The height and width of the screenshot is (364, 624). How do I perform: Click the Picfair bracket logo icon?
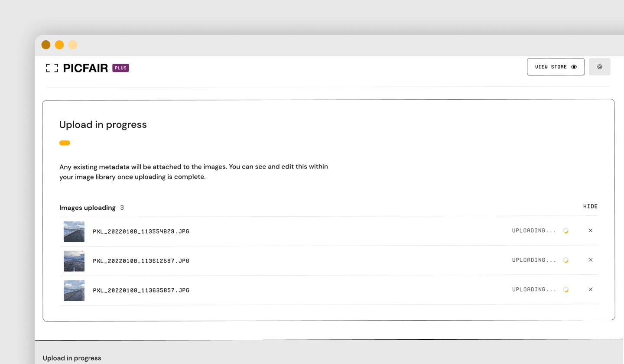(x=52, y=68)
